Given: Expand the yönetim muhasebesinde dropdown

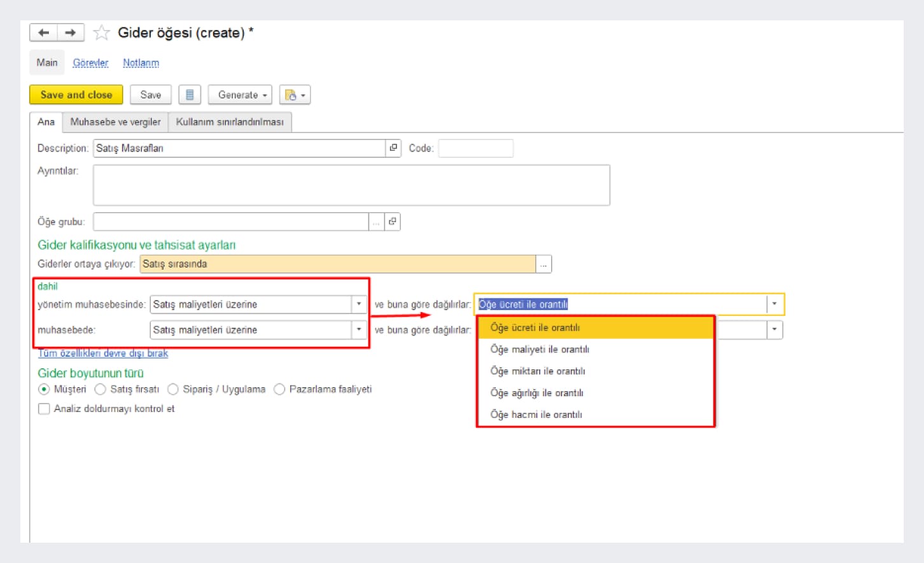Looking at the screenshot, I should [x=359, y=304].
